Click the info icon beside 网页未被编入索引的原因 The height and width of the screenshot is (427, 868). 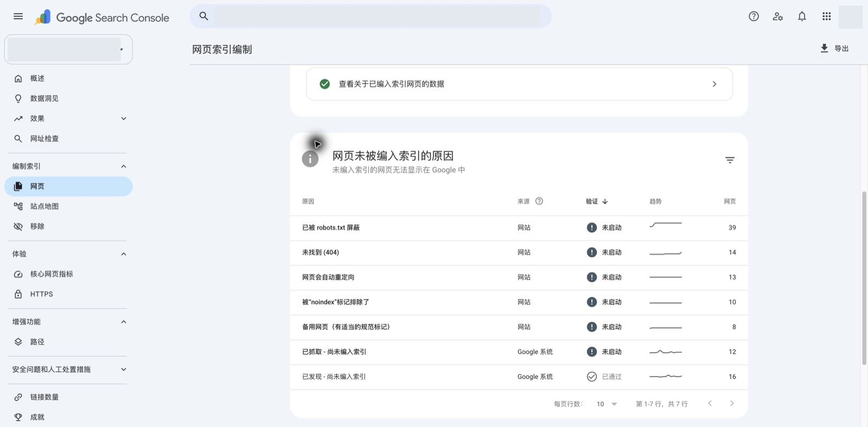click(x=310, y=159)
